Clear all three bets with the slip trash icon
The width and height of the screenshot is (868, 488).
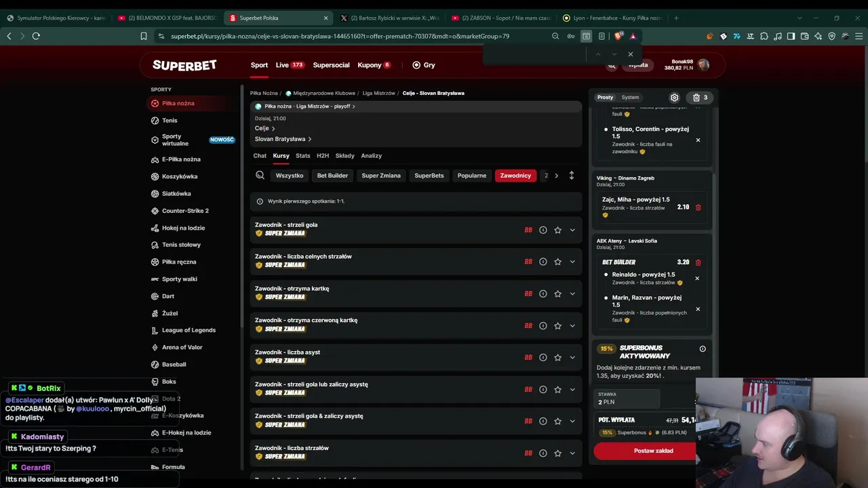[701, 98]
